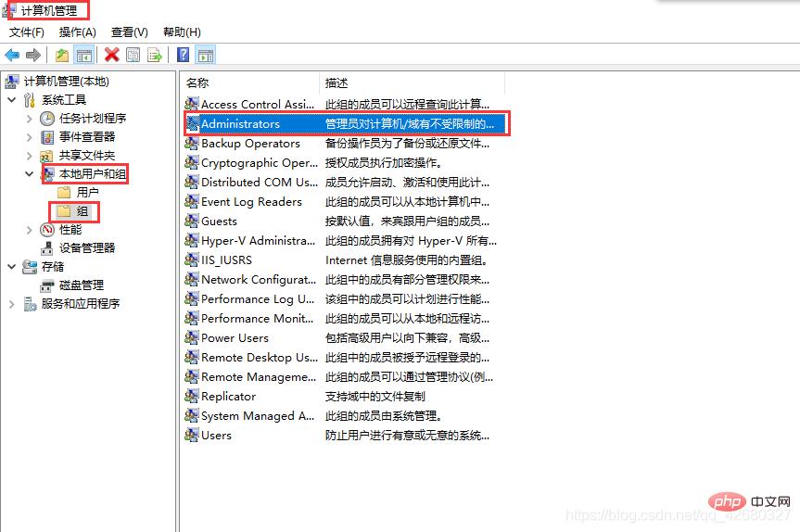Select the System Managed A... group

point(258,416)
